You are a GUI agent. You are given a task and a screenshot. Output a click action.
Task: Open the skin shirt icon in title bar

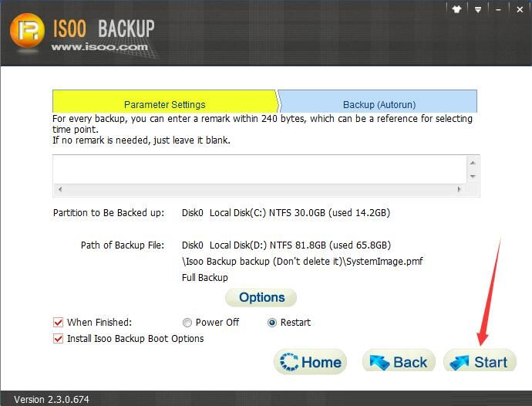[x=456, y=9]
